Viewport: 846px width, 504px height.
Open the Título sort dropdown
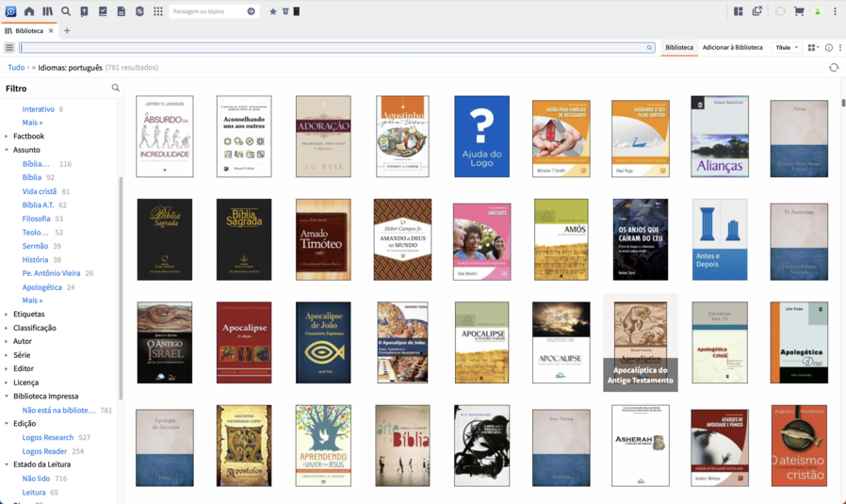click(787, 47)
